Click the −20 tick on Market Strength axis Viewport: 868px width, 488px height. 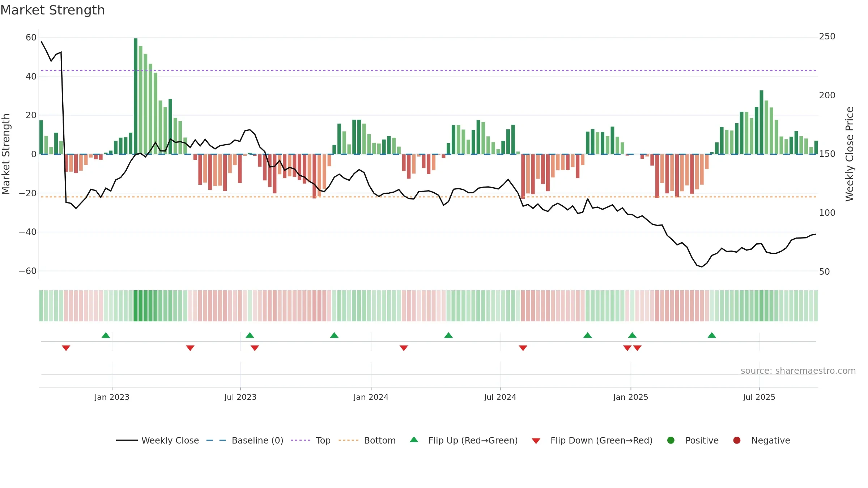[x=28, y=193]
